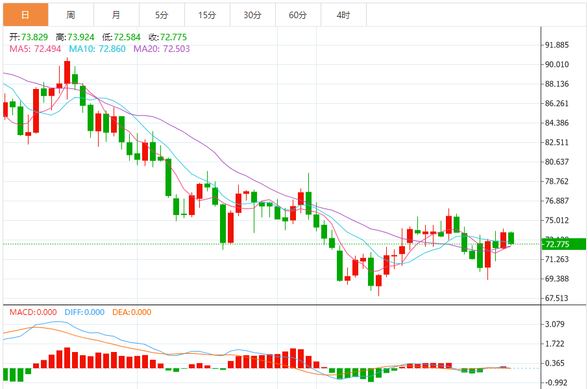Screen dimensions: 588x389
Task: Click the 86.261 price axis label
Action: point(557,103)
